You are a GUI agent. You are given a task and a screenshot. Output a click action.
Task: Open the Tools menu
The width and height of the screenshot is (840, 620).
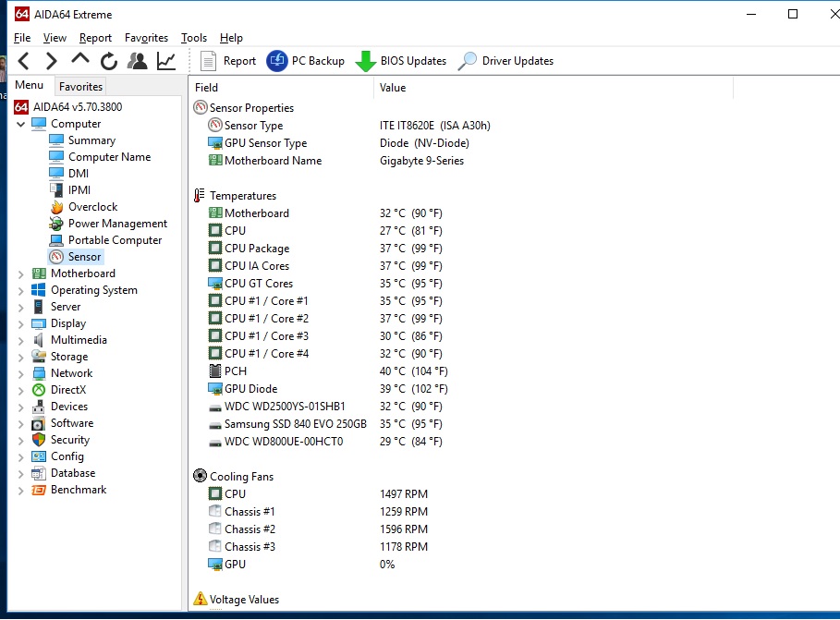click(x=193, y=38)
